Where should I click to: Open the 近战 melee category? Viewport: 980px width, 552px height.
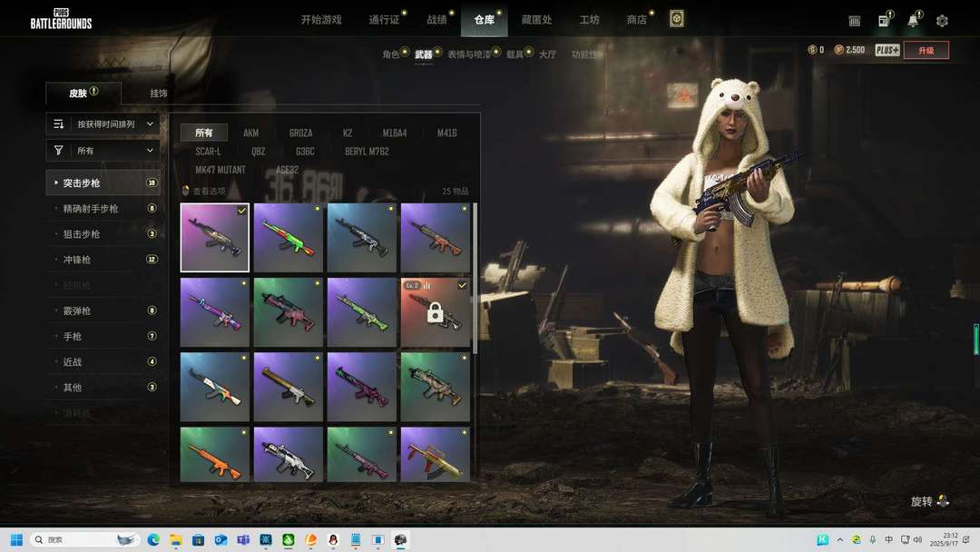coord(103,362)
